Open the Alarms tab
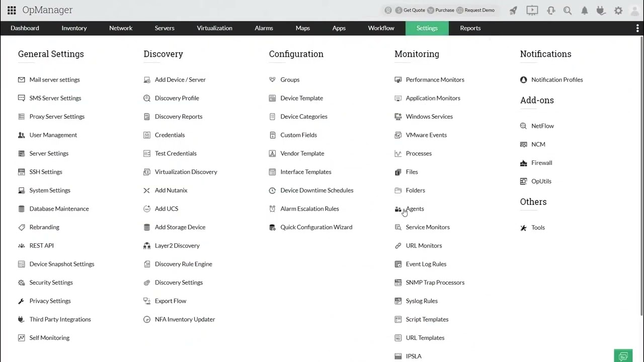Screen dimensions: 644x362 [x=264, y=28]
